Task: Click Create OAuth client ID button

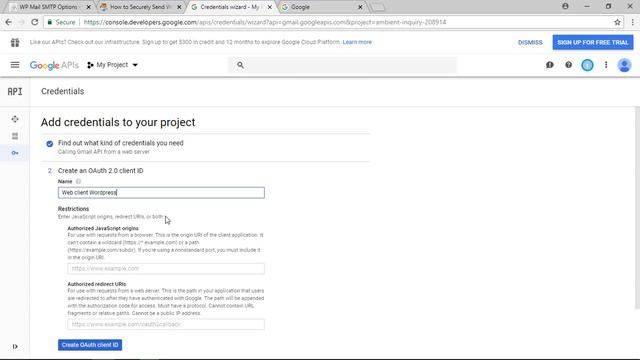Action: point(90,345)
